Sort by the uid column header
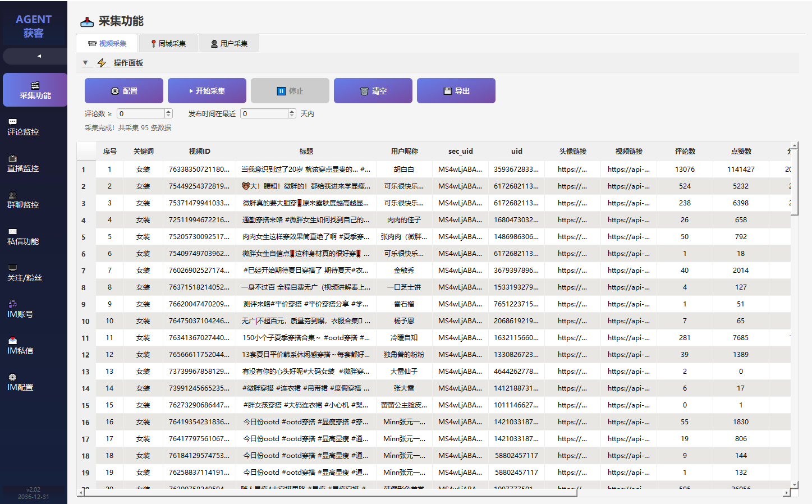 (517, 152)
